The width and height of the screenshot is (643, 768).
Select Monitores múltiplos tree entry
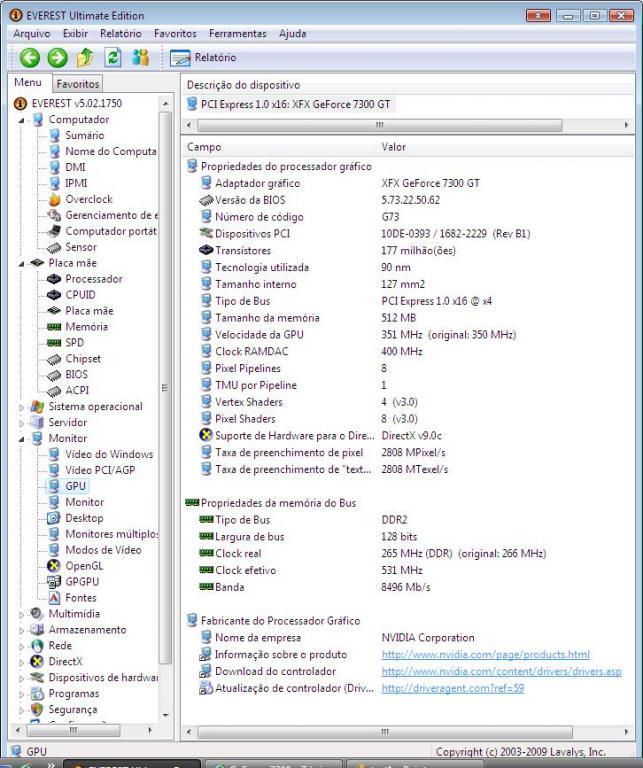(x=111, y=534)
